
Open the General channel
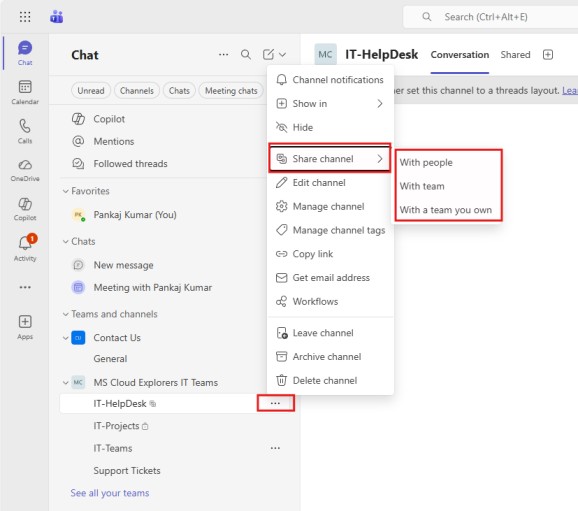click(x=110, y=359)
